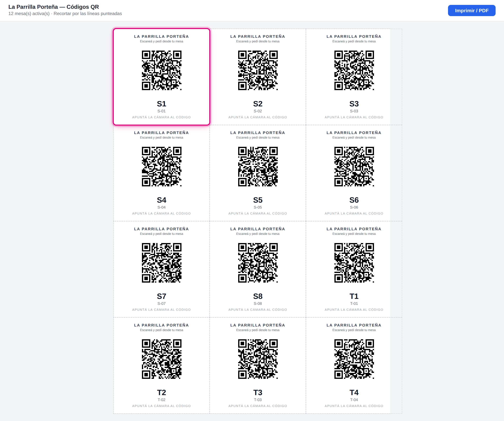504x421 pixels.
Task: Click the S-02 table code text
Action: (258, 111)
